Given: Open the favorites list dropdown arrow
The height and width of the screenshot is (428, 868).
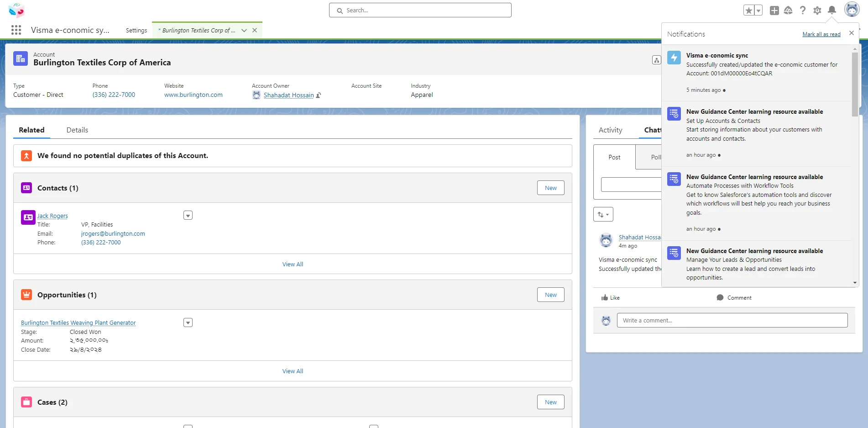Looking at the screenshot, I should pos(758,11).
